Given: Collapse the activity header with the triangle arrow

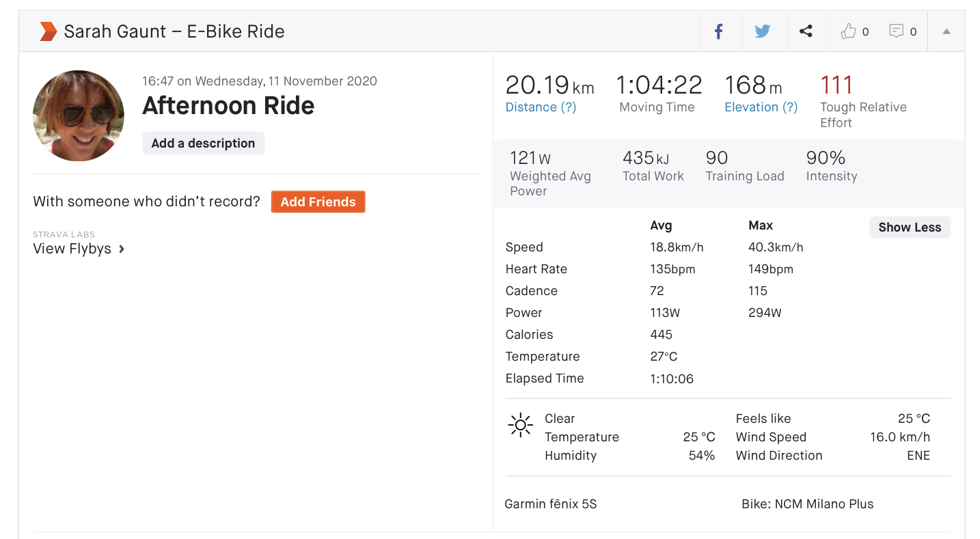Looking at the screenshot, I should [947, 31].
